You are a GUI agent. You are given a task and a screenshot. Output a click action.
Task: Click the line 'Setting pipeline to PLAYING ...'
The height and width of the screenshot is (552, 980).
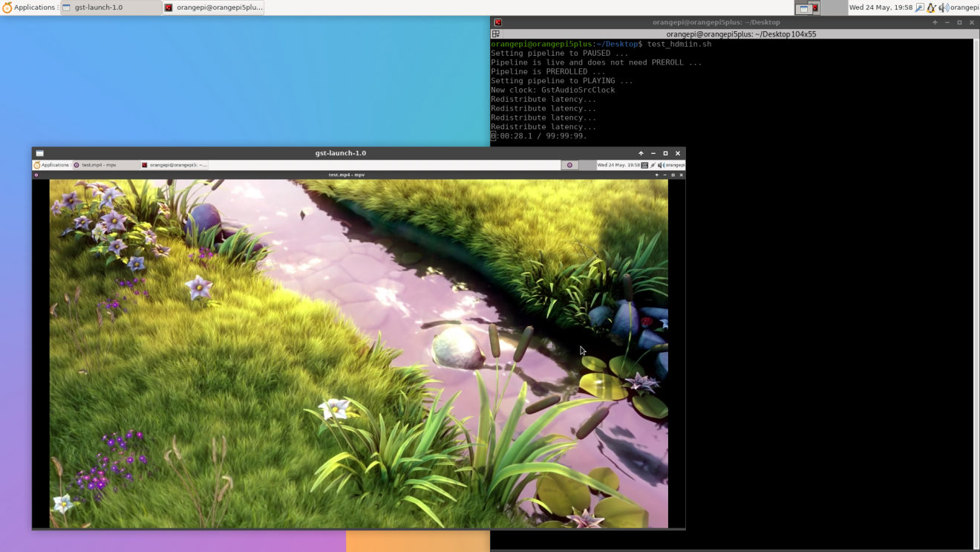click(x=562, y=81)
